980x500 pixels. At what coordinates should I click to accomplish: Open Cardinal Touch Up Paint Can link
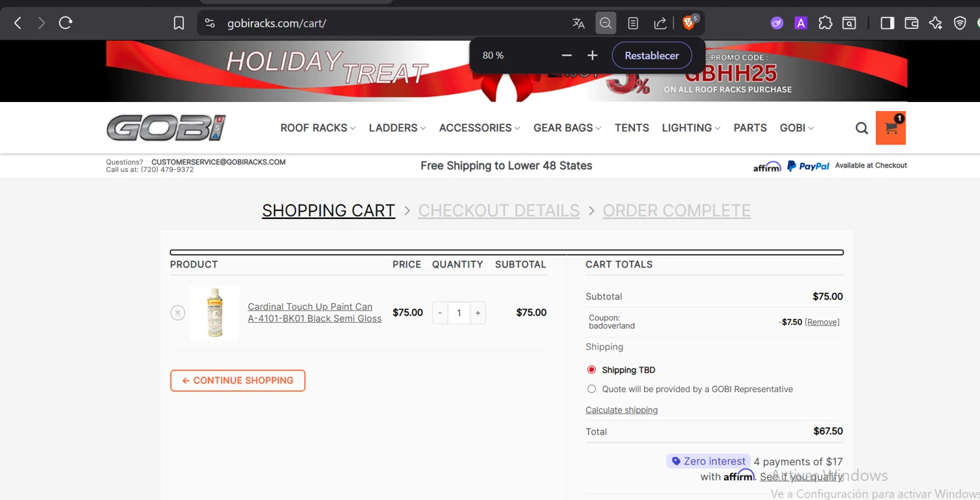(314, 312)
